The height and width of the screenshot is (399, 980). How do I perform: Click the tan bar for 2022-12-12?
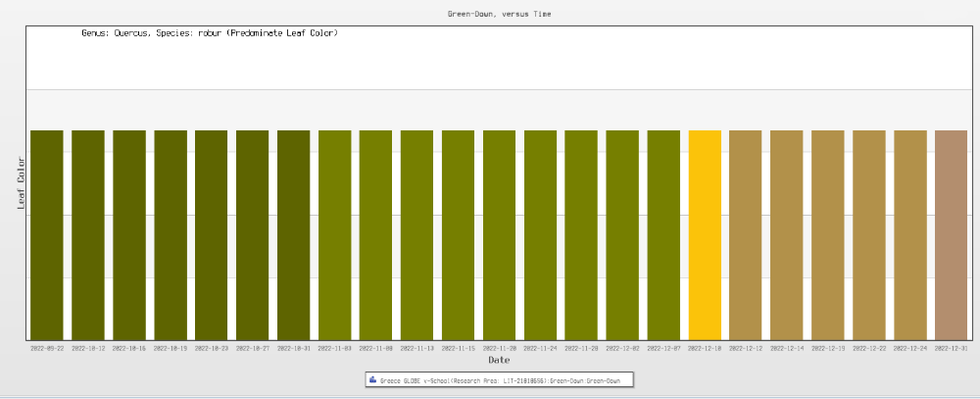(x=746, y=235)
